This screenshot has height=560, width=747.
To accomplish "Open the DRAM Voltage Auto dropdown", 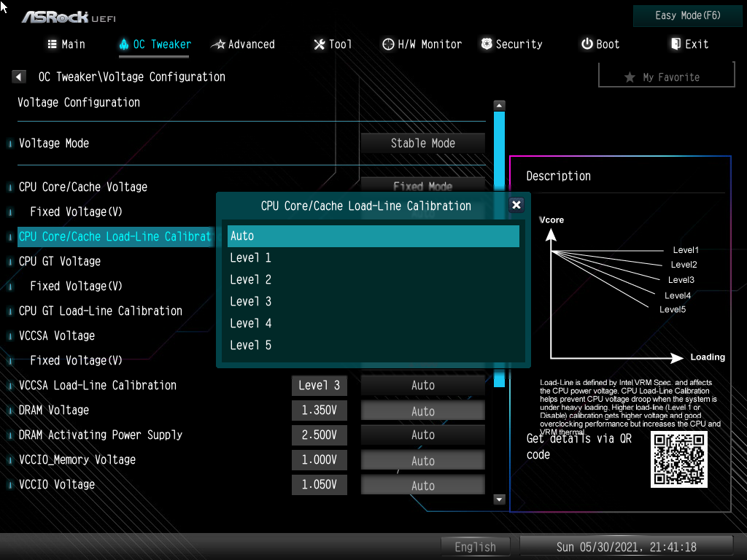I will [x=422, y=411].
